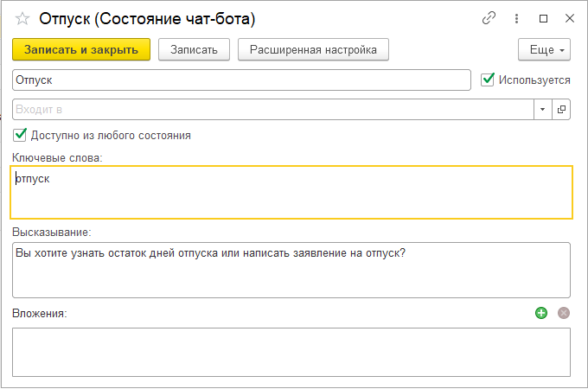Copy link using the chain icon
Screen dimensions: 588x389
pos(489,18)
